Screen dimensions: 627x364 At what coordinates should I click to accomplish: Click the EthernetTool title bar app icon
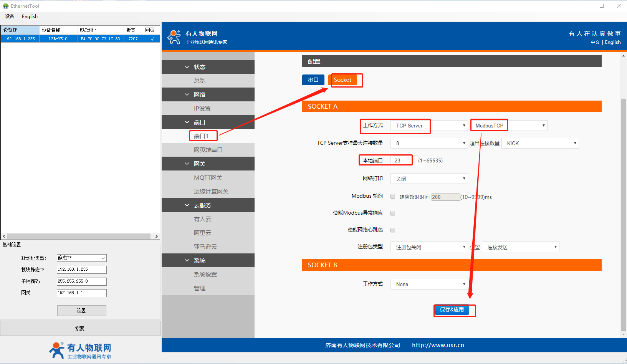5,6
